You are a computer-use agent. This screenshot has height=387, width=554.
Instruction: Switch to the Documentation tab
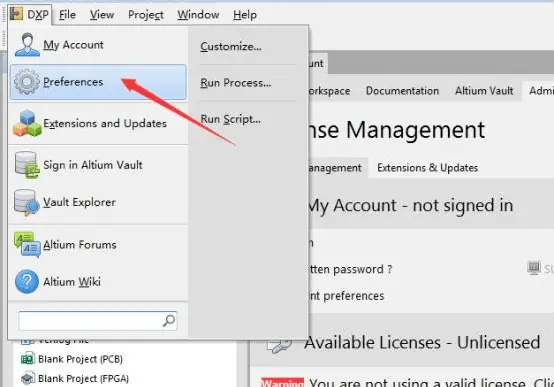point(402,91)
